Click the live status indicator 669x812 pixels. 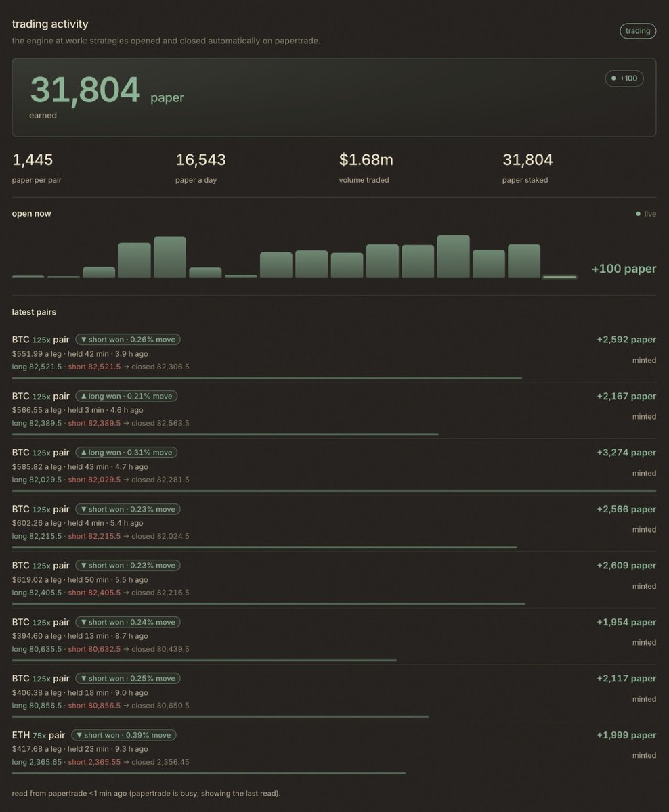tap(646, 214)
